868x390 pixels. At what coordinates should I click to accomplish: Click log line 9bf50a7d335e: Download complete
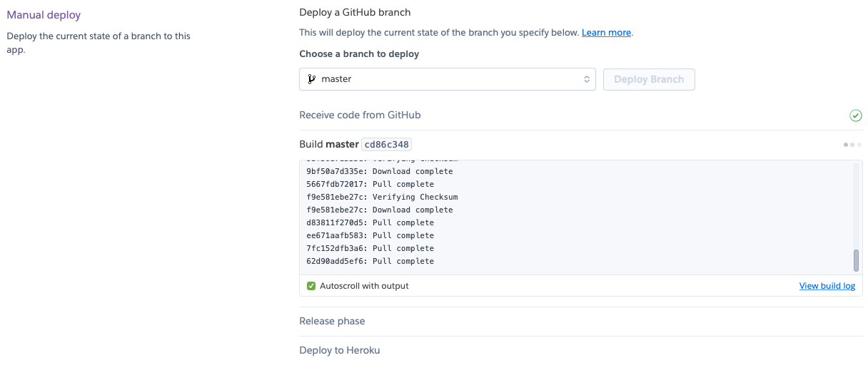(x=380, y=172)
